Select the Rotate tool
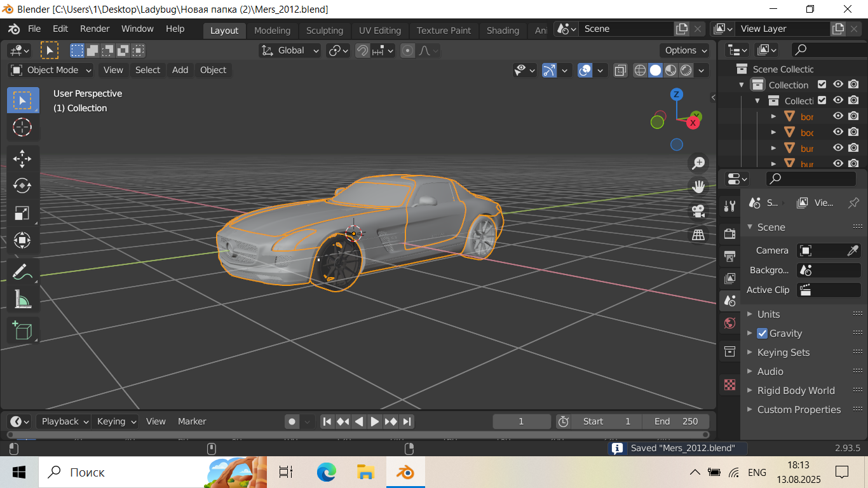The height and width of the screenshot is (488, 868). pos(22,186)
